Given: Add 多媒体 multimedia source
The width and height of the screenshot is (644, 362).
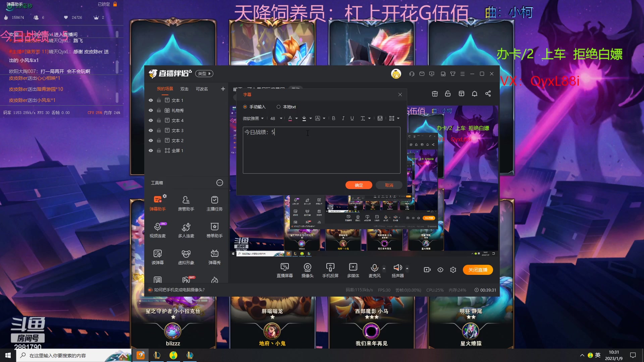Looking at the screenshot, I should [353, 270].
